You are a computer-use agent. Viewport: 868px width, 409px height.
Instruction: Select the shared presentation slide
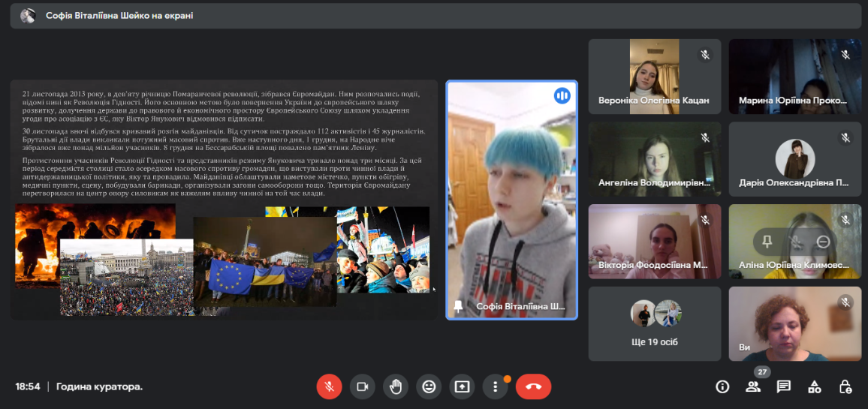pyautogui.click(x=224, y=200)
